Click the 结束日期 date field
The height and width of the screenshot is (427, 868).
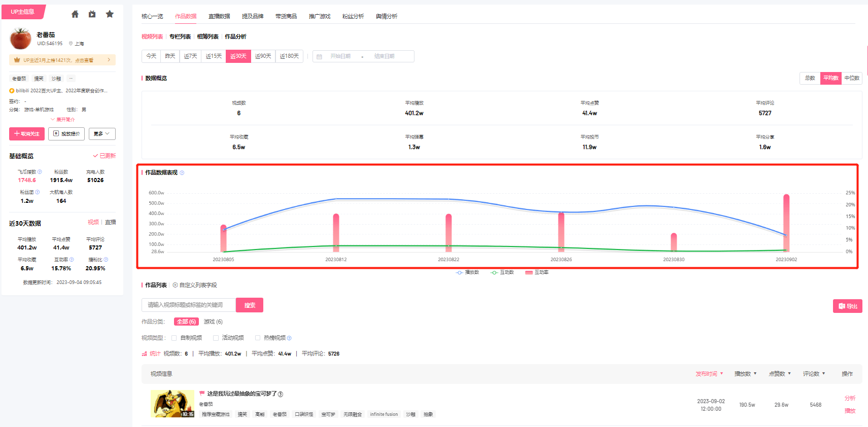[x=385, y=56]
